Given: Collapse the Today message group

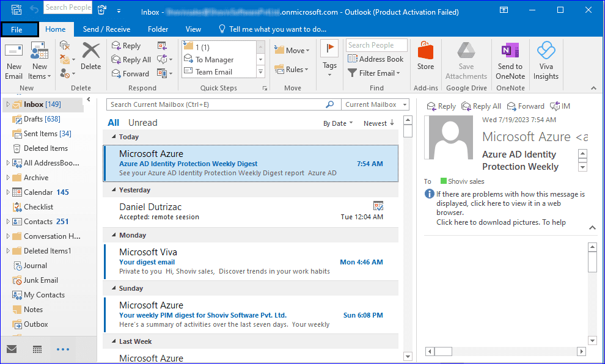Looking at the screenshot, I should click(x=114, y=137).
